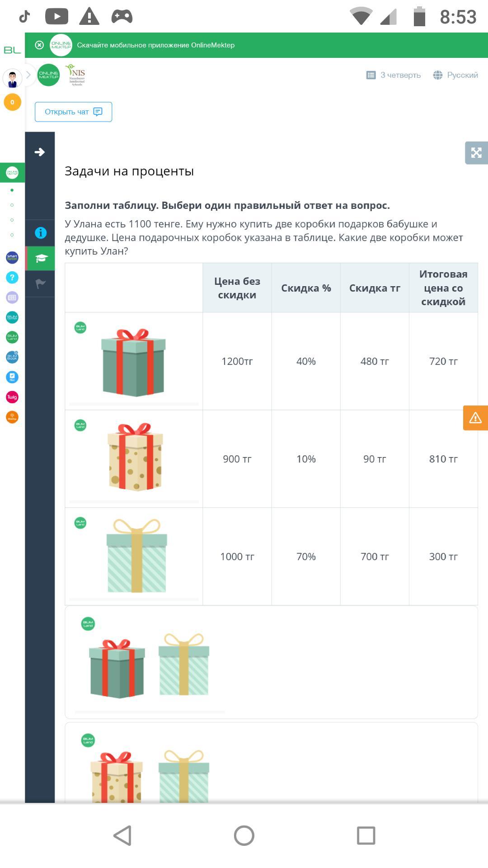Click the orange warning report icon
This screenshot has height=868, width=488.
(x=475, y=418)
